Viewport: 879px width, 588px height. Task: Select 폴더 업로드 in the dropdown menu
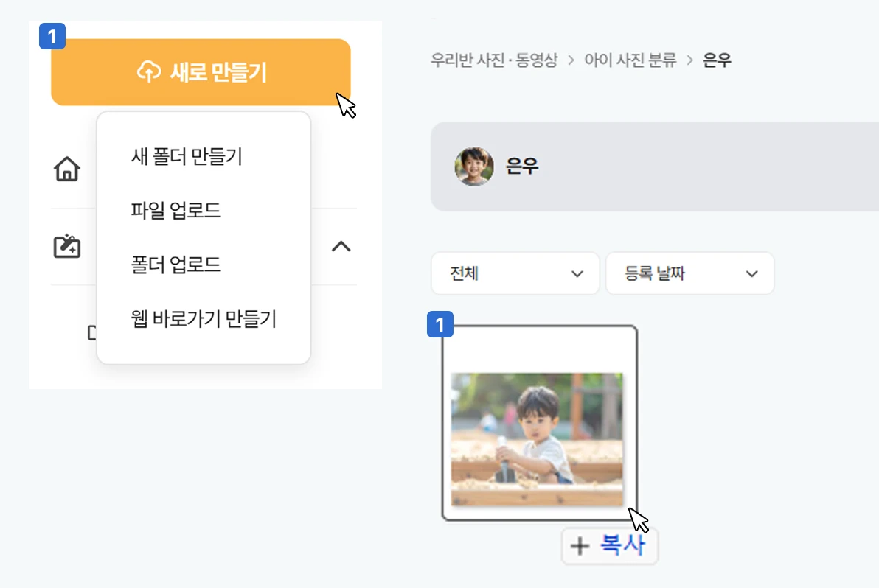pyautogui.click(x=176, y=265)
